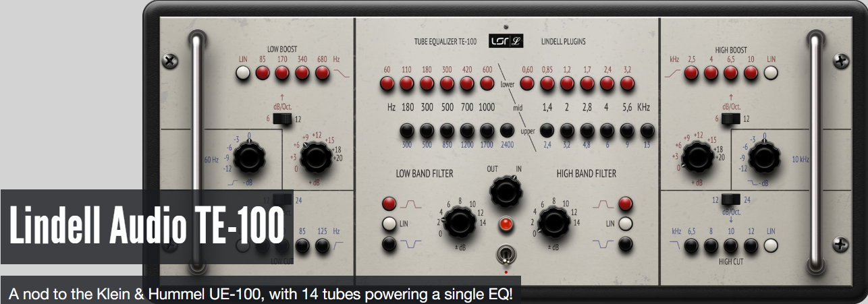Image resolution: width=868 pixels, height=304 pixels.
Task: Select the black upper 2400 Hz button
Action: pos(507,131)
